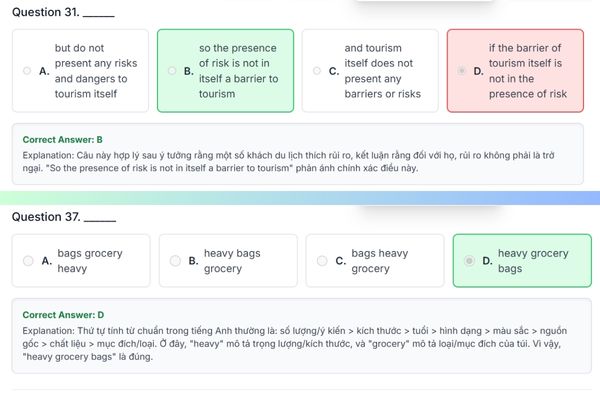Click answer text "but do not present any risks"
Screen dimensions: 600x400
(x=96, y=71)
